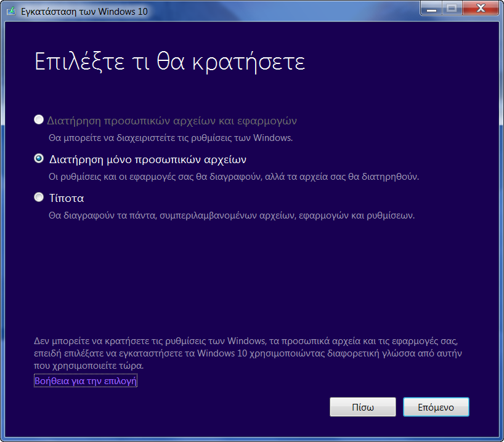504x442 pixels.
Task: Click the heading 'Επιλέξτε τι θα κρατήσετε'
Action: click(169, 62)
